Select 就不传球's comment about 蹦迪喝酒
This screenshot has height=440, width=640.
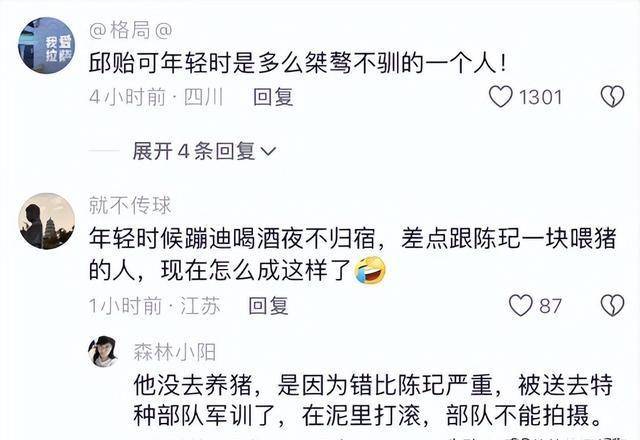(353, 254)
